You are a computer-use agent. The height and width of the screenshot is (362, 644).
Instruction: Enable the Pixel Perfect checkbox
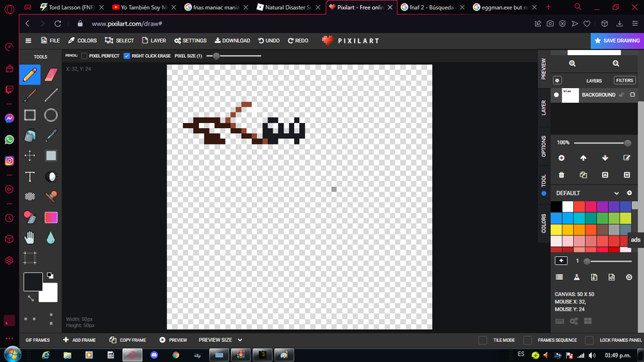tap(84, 56)
